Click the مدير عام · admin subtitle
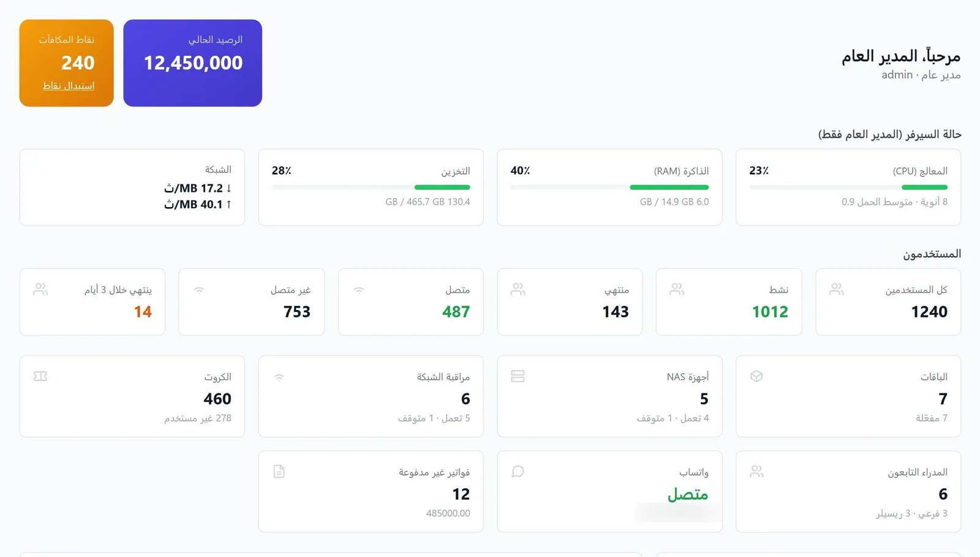 921,75
